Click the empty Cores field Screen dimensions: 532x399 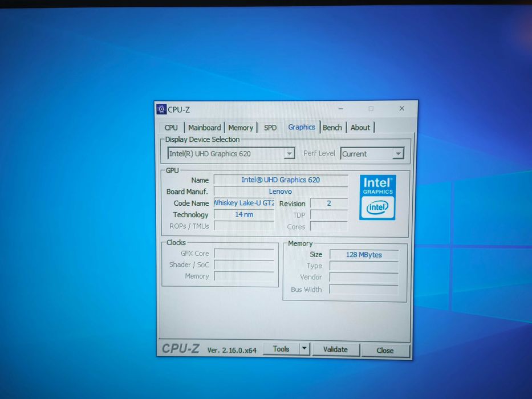pyautogui.click(x=329, y=226)
